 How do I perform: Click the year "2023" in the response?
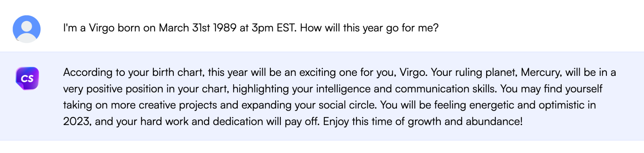pyautogui.click(x=77, y=122)
